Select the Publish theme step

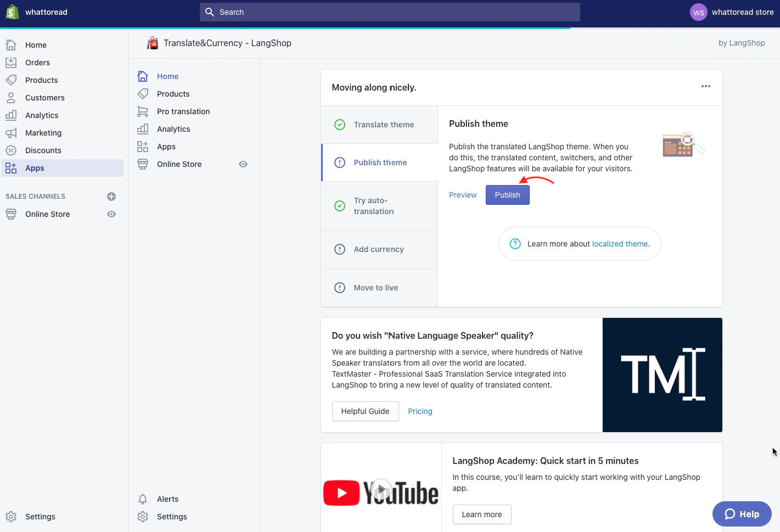pyautogui.click(x=380, y=163)
